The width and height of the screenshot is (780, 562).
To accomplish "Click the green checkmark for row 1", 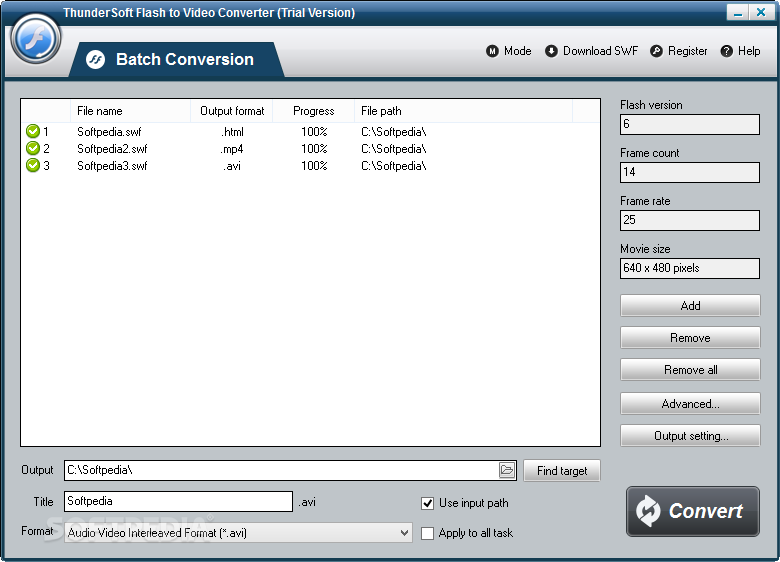I will coord(33,131).
